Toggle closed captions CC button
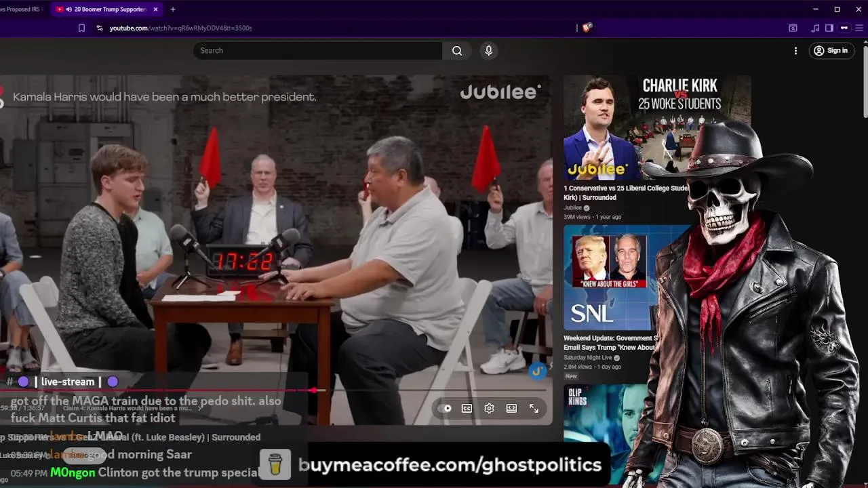Image resolution: width=868 pixels, height=488 pixels. click(467, 409)
